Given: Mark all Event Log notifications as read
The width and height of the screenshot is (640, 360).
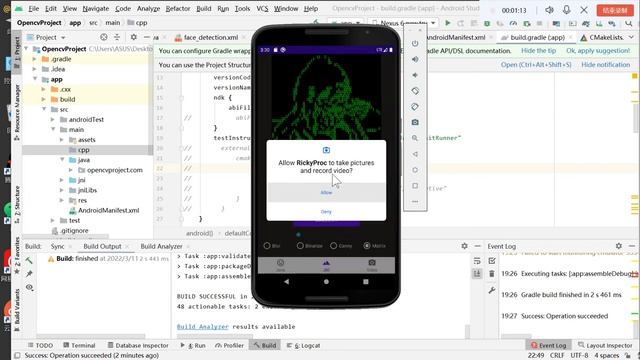Looking at the screenshot, I should [x=492, y=260].
